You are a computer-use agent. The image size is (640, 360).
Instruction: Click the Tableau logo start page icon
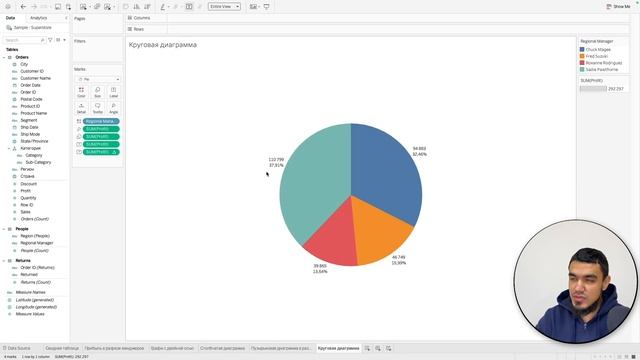(8, 7)
